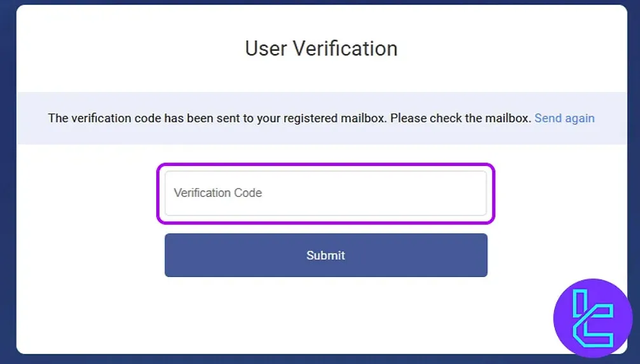Submit the entered verification code

coord(325,255)
